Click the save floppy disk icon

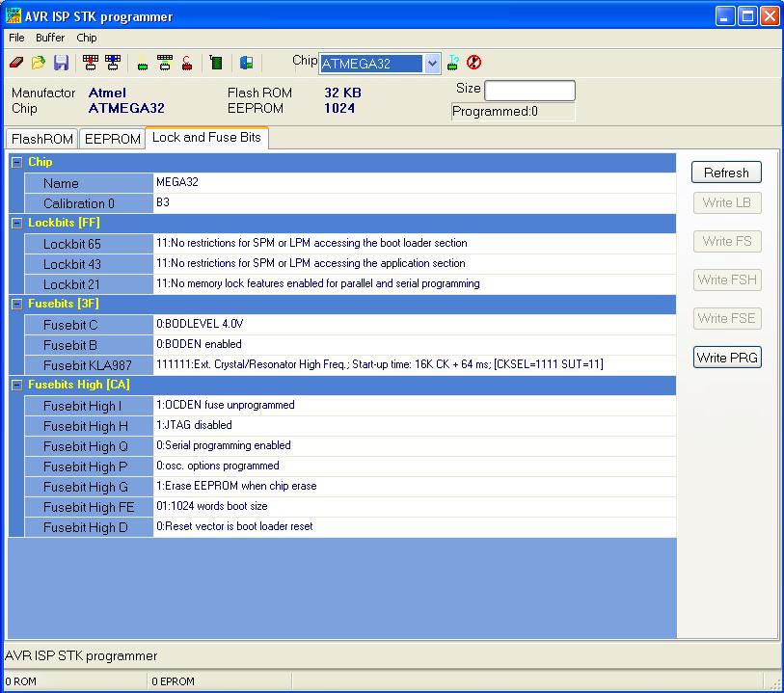coord(61,63)
